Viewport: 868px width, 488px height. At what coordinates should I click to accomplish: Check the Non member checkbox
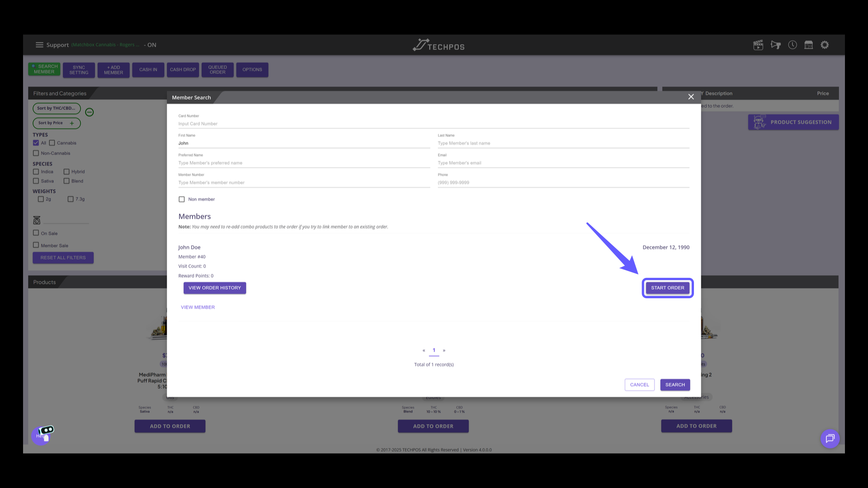pyautogui.click(x=182, y=199)
